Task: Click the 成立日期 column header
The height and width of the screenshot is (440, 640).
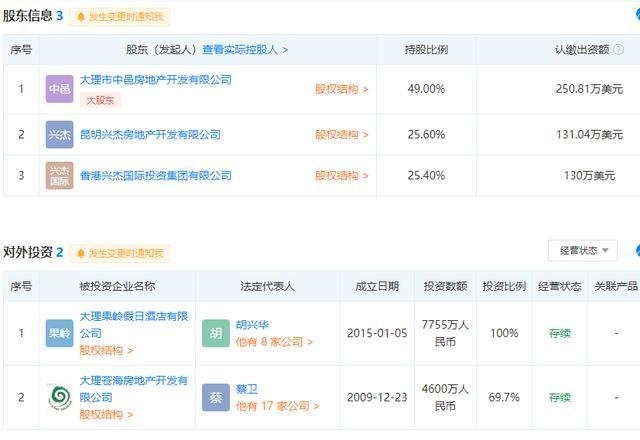Action: point(377,286)
